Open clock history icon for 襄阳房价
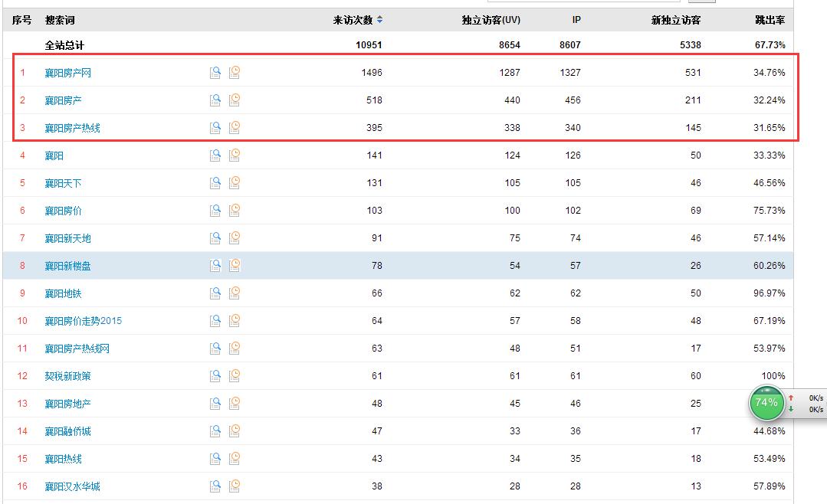827x504 pixels. [x=235, y=210]
